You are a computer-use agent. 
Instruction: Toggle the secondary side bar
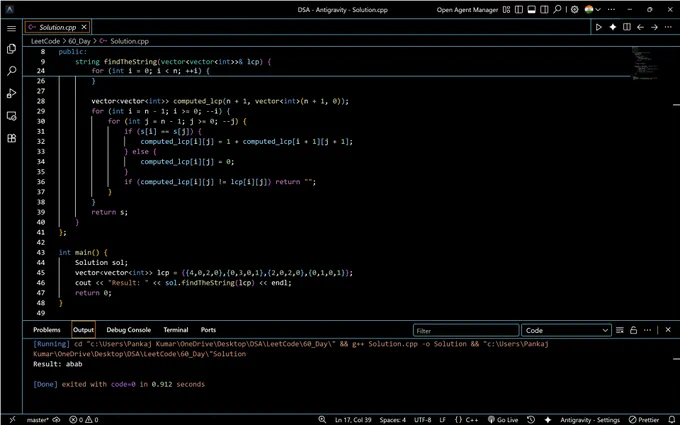[544, 10]
